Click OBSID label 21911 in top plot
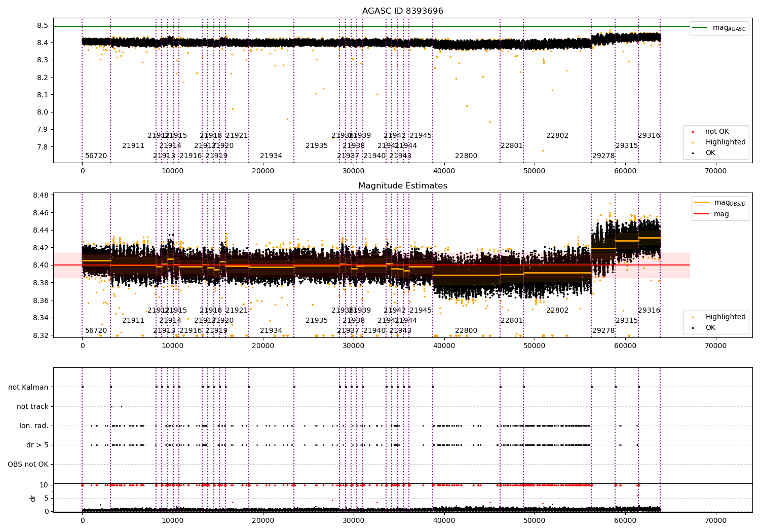760x532 pixels. 133,145
